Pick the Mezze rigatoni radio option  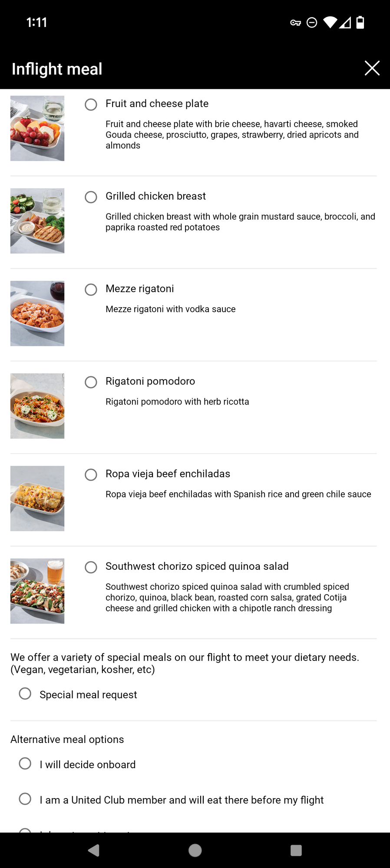(x=91, y=289)
